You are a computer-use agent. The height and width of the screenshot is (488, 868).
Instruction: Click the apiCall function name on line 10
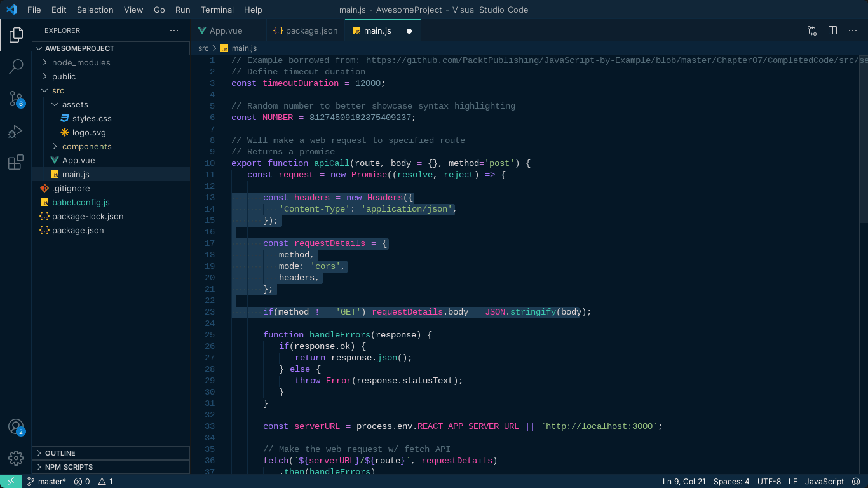coord(332,163)
